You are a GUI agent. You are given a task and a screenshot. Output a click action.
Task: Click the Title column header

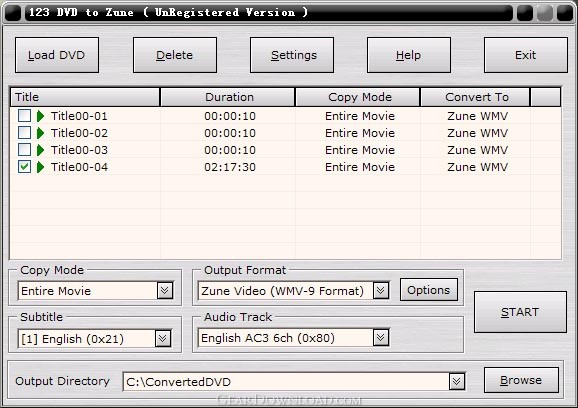(x=85, y=97)
